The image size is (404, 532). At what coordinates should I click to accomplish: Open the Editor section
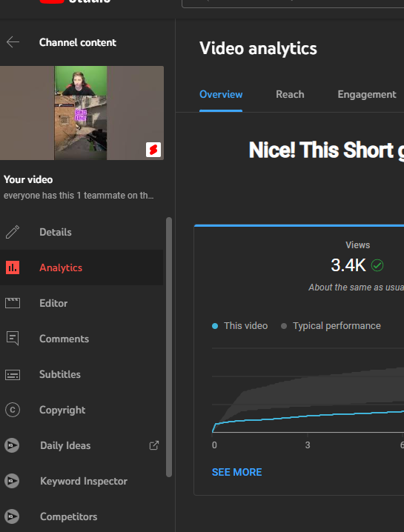point(82,303)
